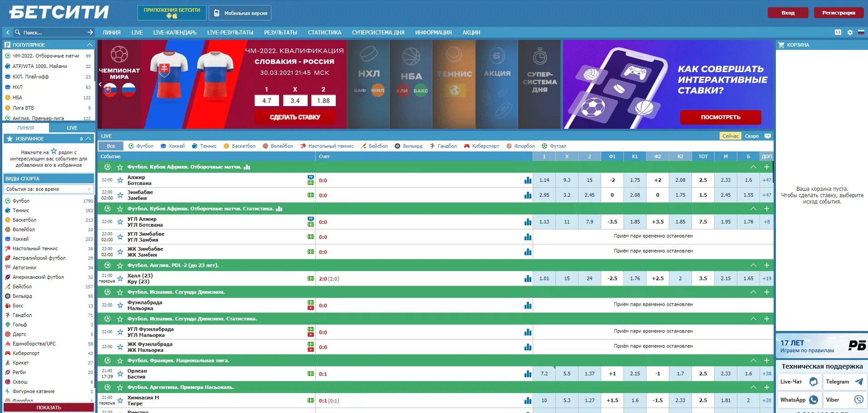
Task: Click Посмотреть on interactive bets banner
Action: pos(721,117)
